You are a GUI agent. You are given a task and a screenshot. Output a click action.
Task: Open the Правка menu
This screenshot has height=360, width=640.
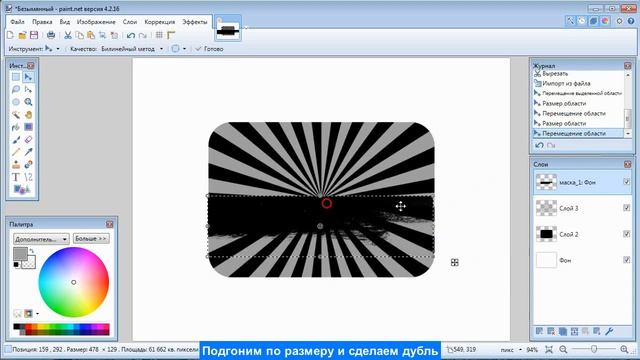(x=42, y=22)
